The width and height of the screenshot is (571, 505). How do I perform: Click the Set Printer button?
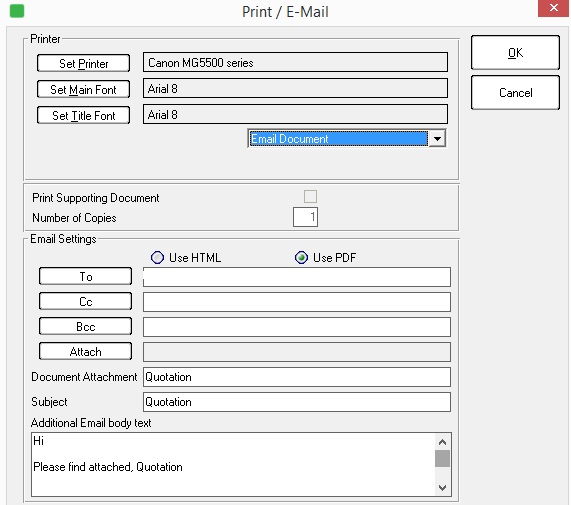pyautogui.click(x=83, y=63)
